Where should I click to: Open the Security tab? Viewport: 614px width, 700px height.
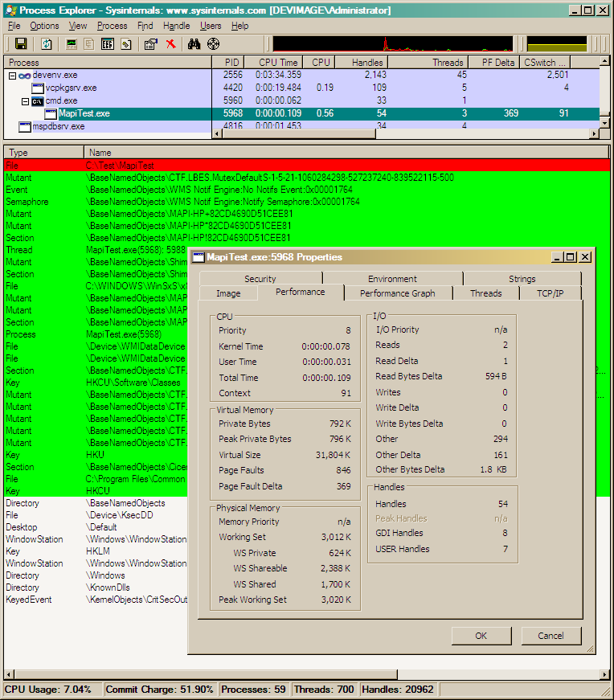tap(260, 279)
